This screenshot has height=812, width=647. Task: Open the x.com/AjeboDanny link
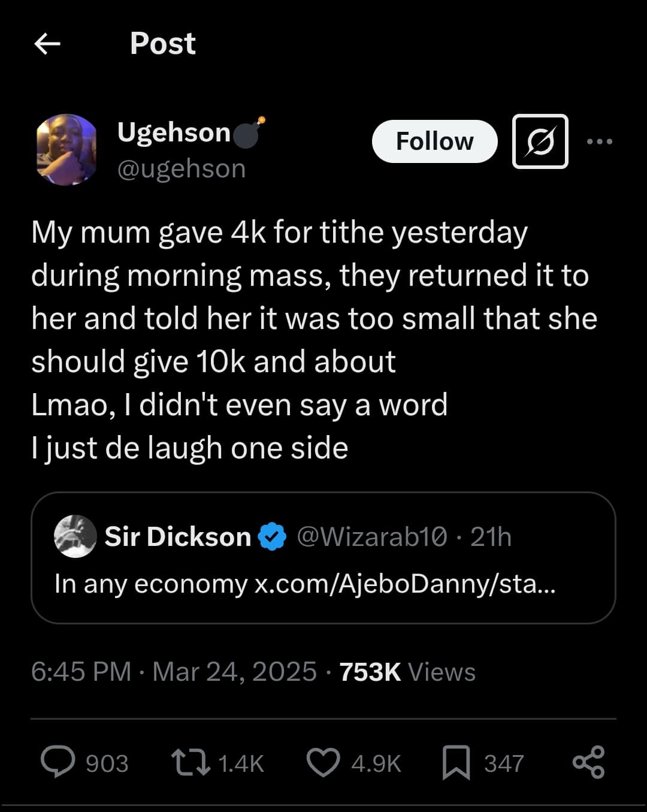click(405, 583)
